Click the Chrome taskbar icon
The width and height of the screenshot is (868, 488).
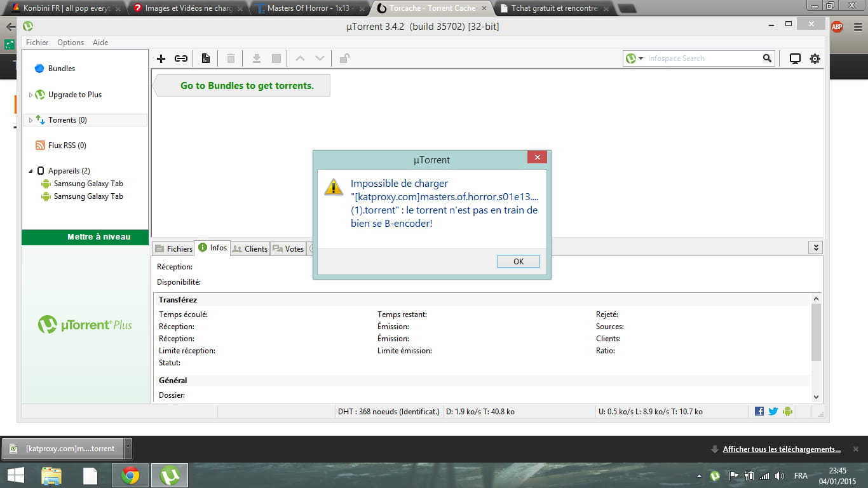pyautogui.click(x=130, y=475)
